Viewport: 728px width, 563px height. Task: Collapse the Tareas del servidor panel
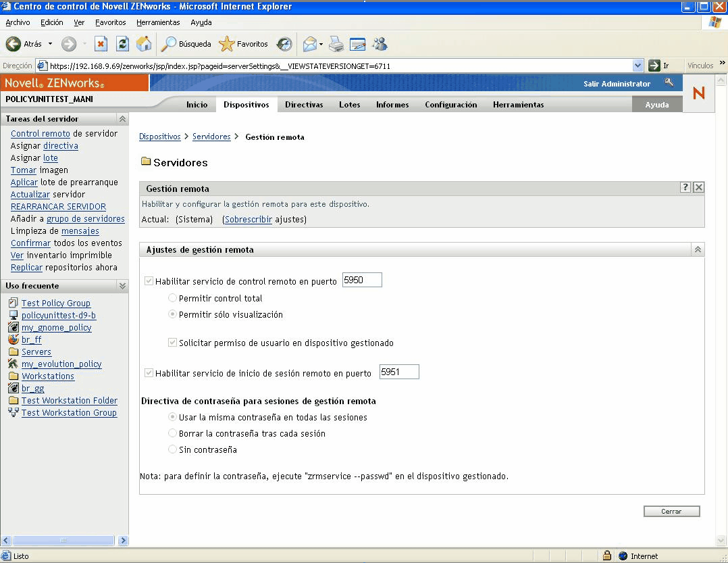click(123, 119)
